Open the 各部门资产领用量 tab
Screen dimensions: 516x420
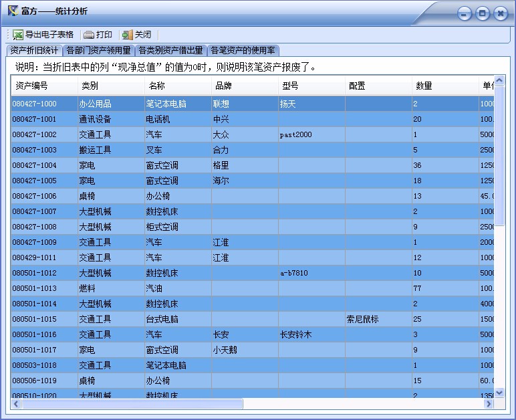(x=98, y=50)
